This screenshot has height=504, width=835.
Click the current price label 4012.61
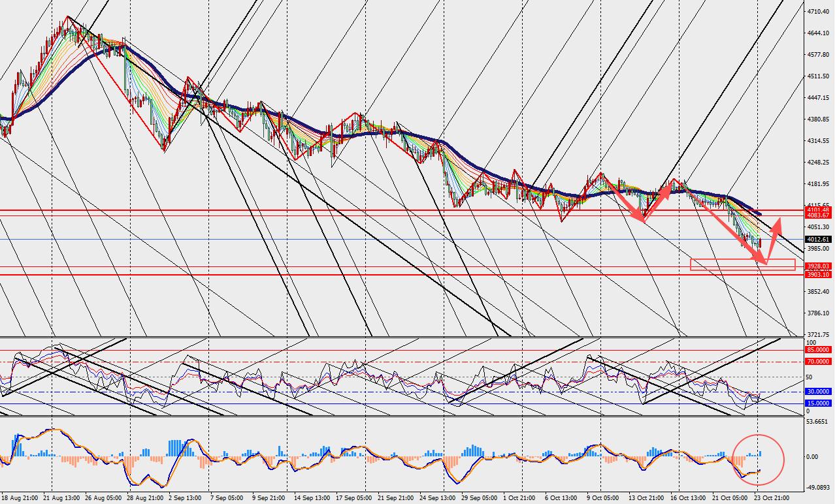coord(818,240)
